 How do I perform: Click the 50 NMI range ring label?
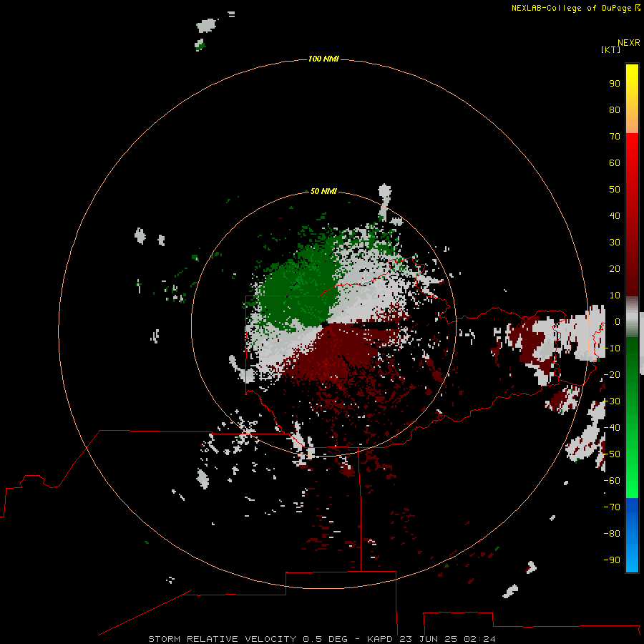coord(323,191)
